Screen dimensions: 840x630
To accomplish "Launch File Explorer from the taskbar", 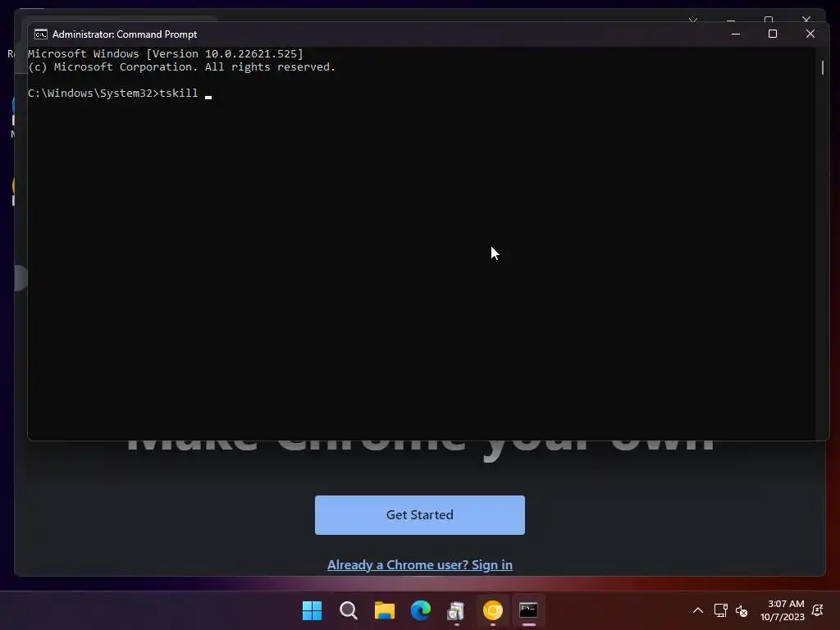I will [x=384, y=610].
